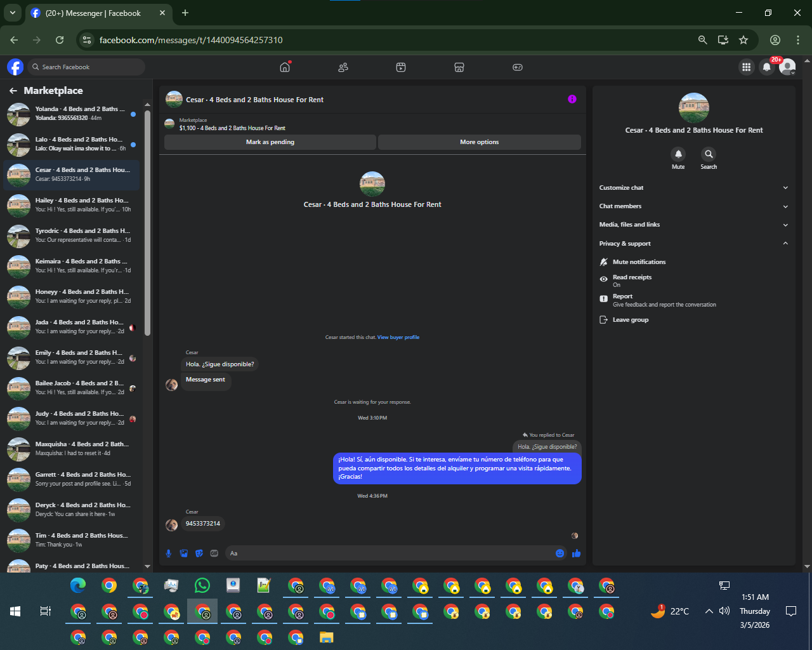This screenshot has width=812, height=650.
Task: Click the Facebook logo icon
Action: pyautogui.click(x=15, y=67)
